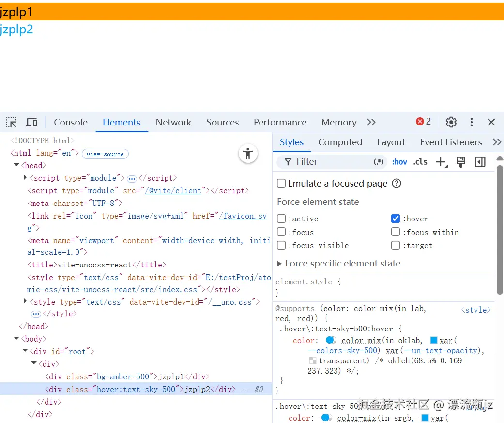Collapse the div id root node
Image resolution: width=504 pixels, height=423 pixels.
click(25, 351)
